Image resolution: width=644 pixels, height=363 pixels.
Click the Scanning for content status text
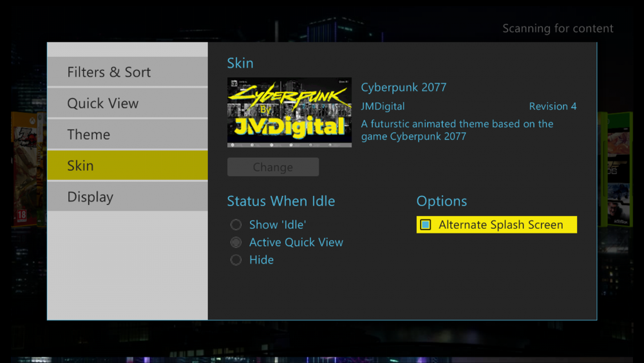pyautogui.click(x=558, y=28)
